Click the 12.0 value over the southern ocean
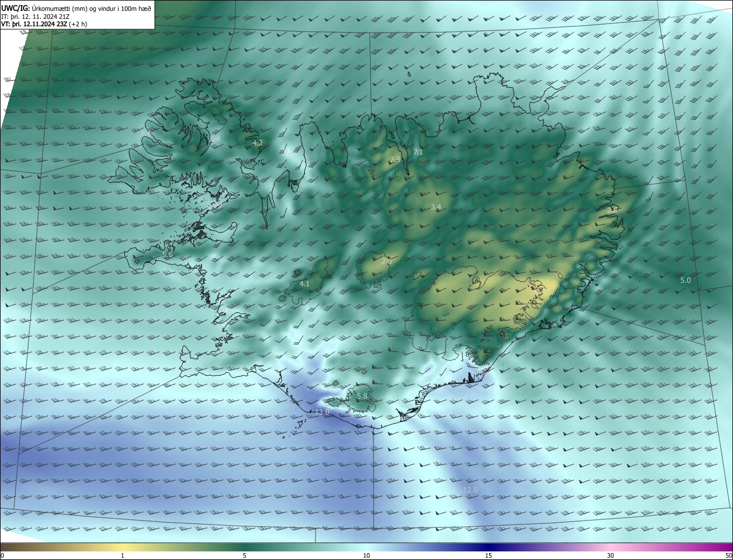 470,490
